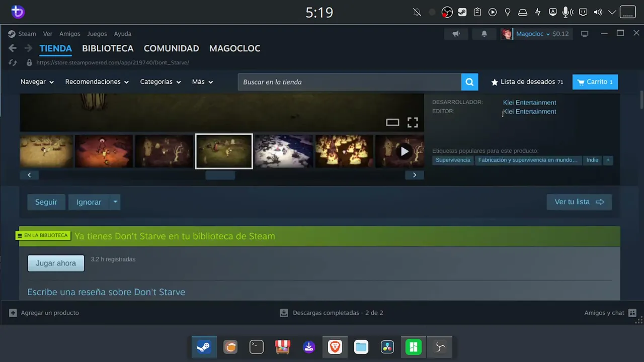
Task: Switch media viewer to theater mode icon
Action: coord(392,123)
